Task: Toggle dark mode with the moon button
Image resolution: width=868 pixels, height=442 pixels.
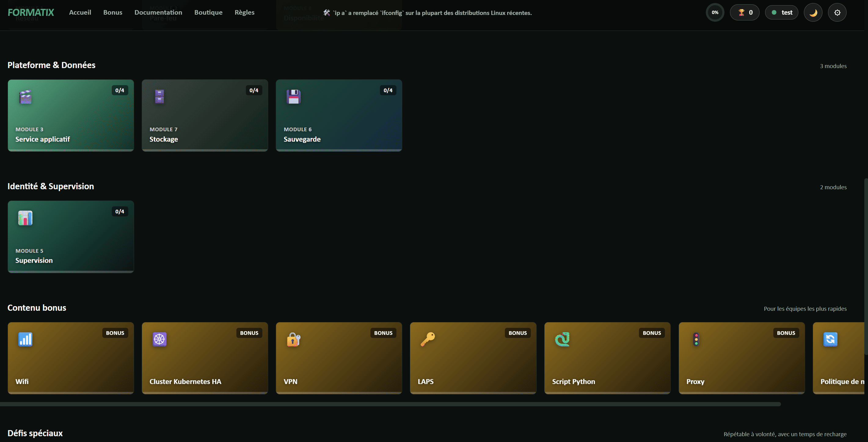Action: tap(813, 13)
